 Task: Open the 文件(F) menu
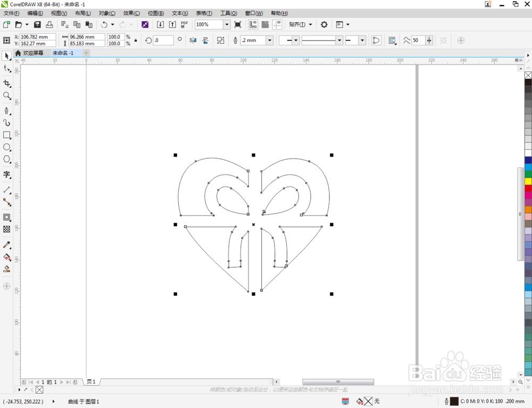tap(11, 13)
